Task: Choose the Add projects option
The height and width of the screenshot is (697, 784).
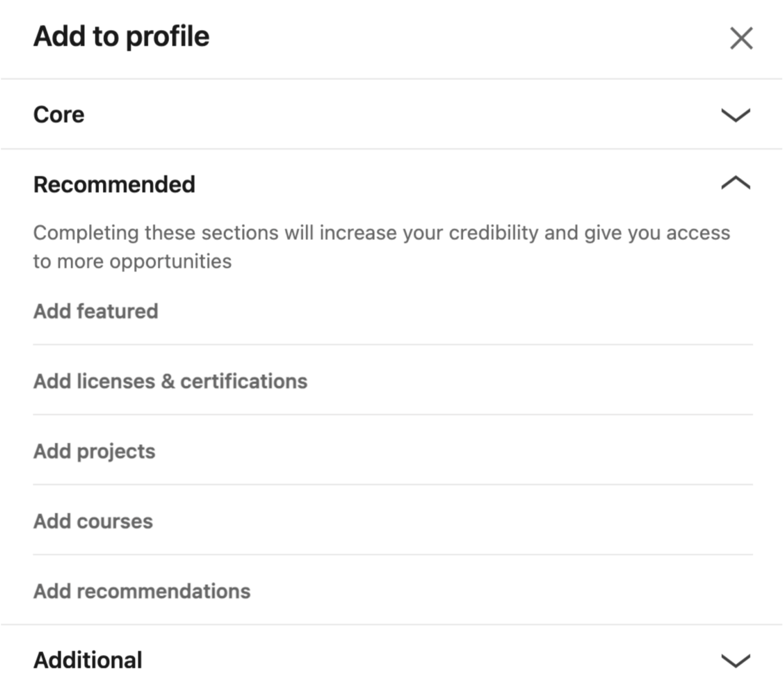Action: tap(94, 452)
